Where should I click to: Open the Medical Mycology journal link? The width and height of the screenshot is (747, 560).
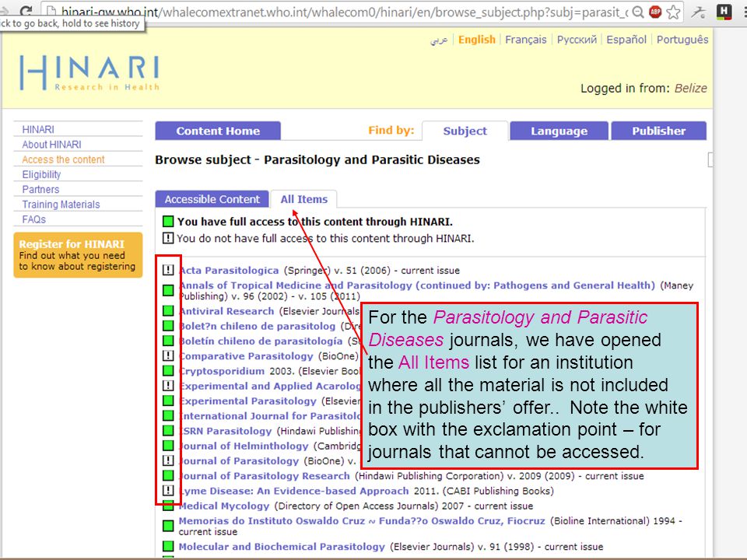pos(224,506)
